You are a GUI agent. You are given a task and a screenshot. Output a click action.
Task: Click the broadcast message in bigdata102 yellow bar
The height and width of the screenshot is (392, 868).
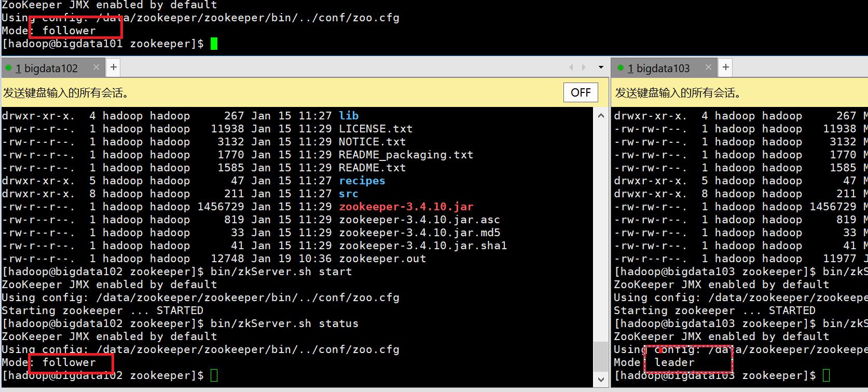(x=66, y=93)
